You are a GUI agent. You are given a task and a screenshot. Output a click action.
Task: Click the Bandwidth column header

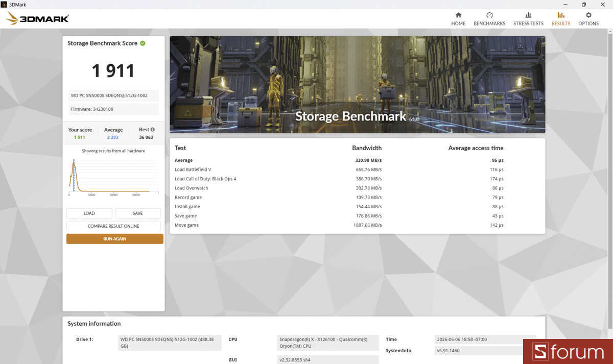click(367, 148)
